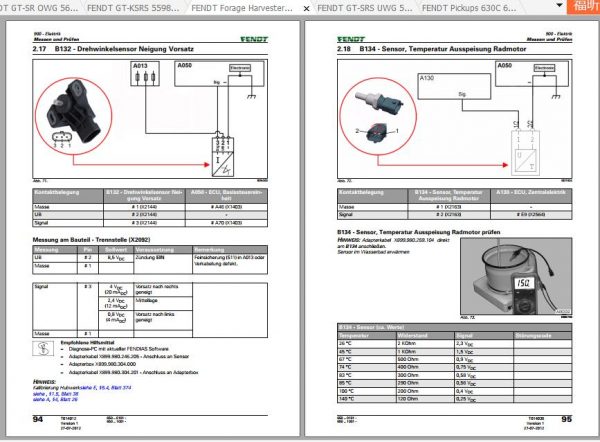Open the "siehe A" cross-reference link
This screenshot has height=442, width=600.
tap(55, 400)
